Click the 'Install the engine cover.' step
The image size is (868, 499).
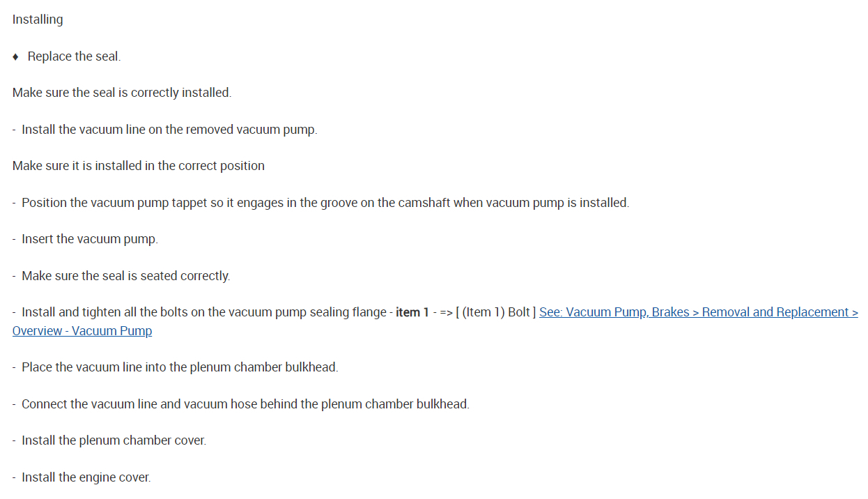tap(86, 477)
